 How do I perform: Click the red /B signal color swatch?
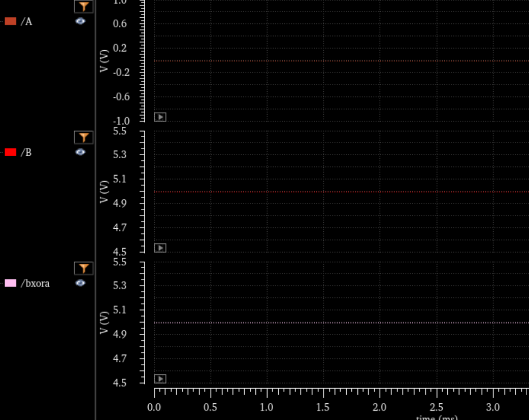click(11, 152)
